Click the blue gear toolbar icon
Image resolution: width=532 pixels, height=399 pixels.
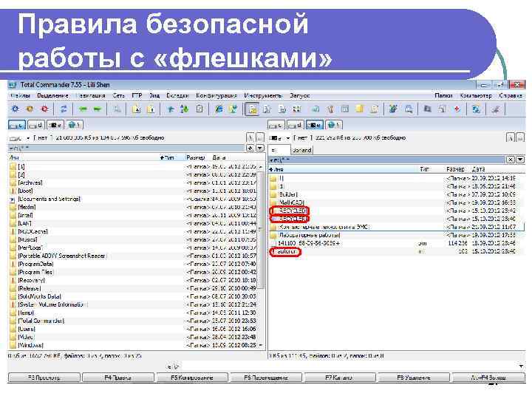point(16,109)
